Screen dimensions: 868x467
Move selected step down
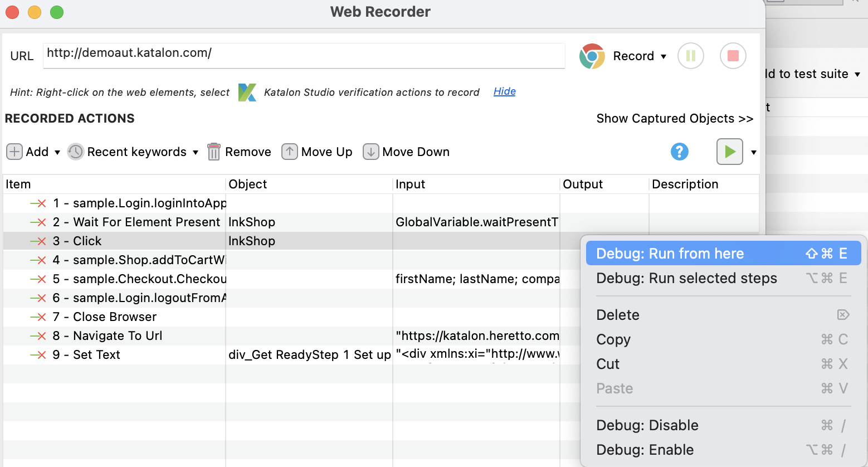click(370, 152)
